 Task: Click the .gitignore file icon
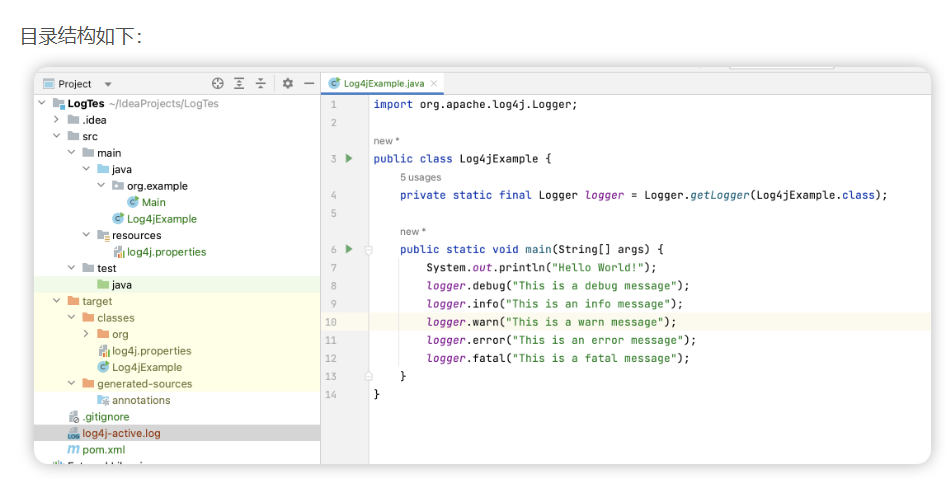(74, 417)
